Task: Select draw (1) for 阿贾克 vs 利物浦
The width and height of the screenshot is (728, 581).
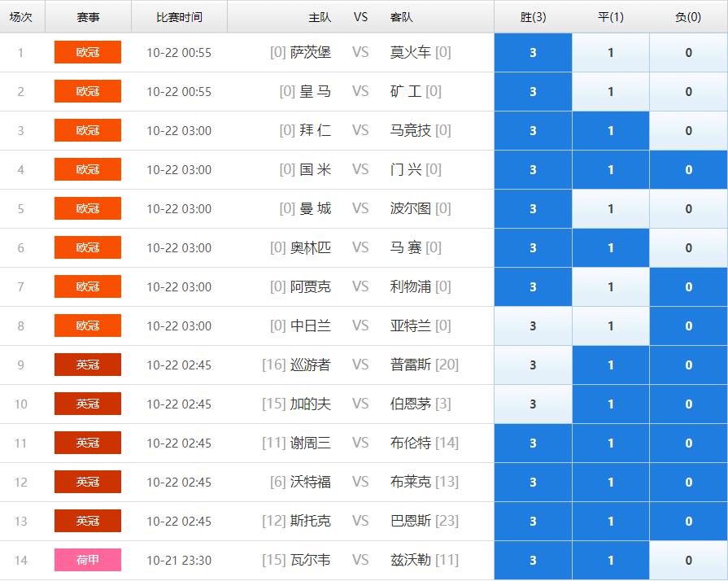Action: click(x=611, y=286)
